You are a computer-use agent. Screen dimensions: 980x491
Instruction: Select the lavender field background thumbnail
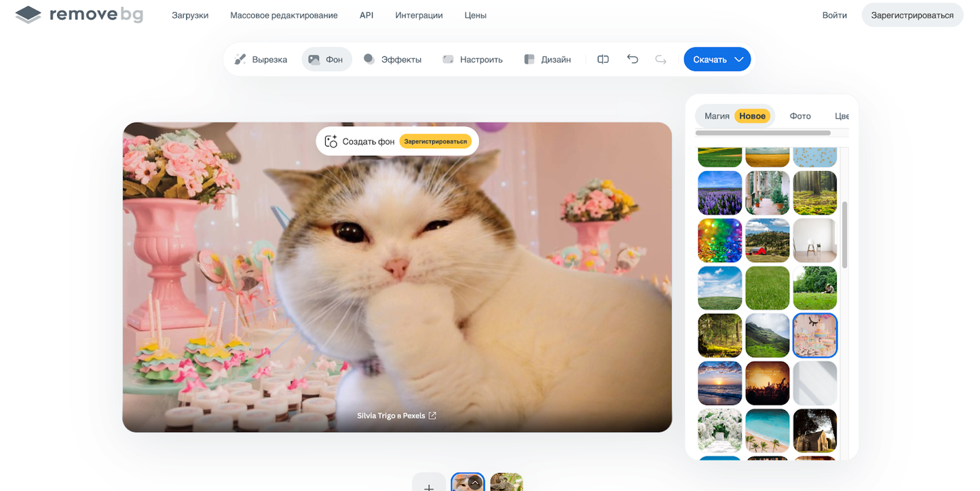(x=720, y=193)
